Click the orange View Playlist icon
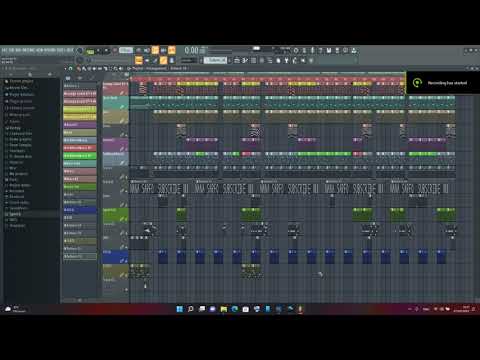 tap(139, 60)
